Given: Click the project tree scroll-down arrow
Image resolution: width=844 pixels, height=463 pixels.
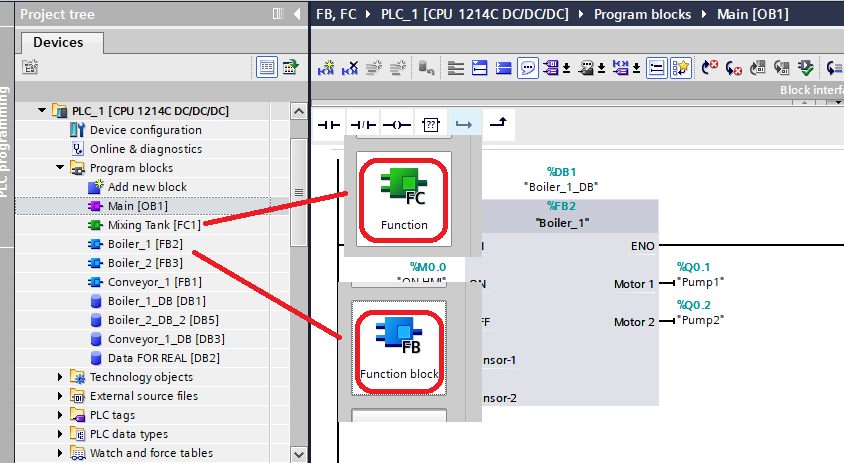Looking at the screenshot, I should pyautogui.click(x=299, y=454).
